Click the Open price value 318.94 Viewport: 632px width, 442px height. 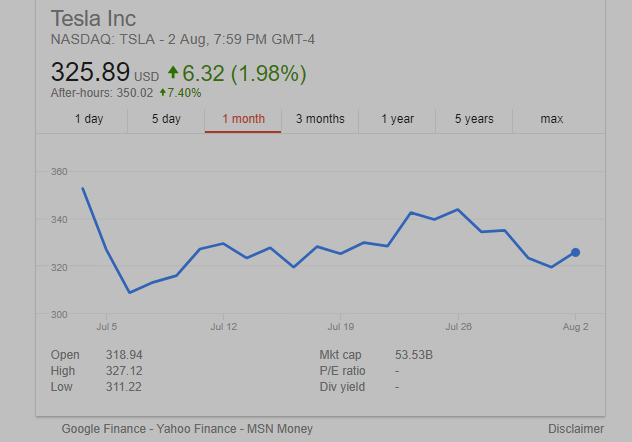124,355
